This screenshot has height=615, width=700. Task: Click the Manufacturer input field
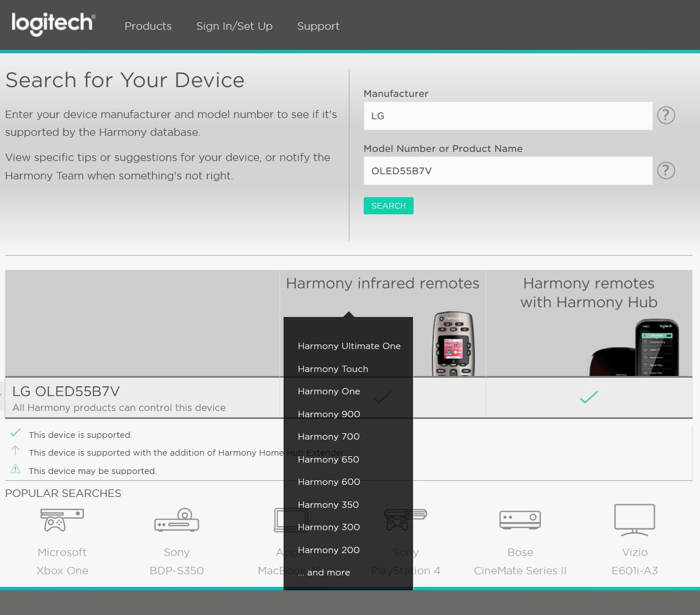pos(508,116)
